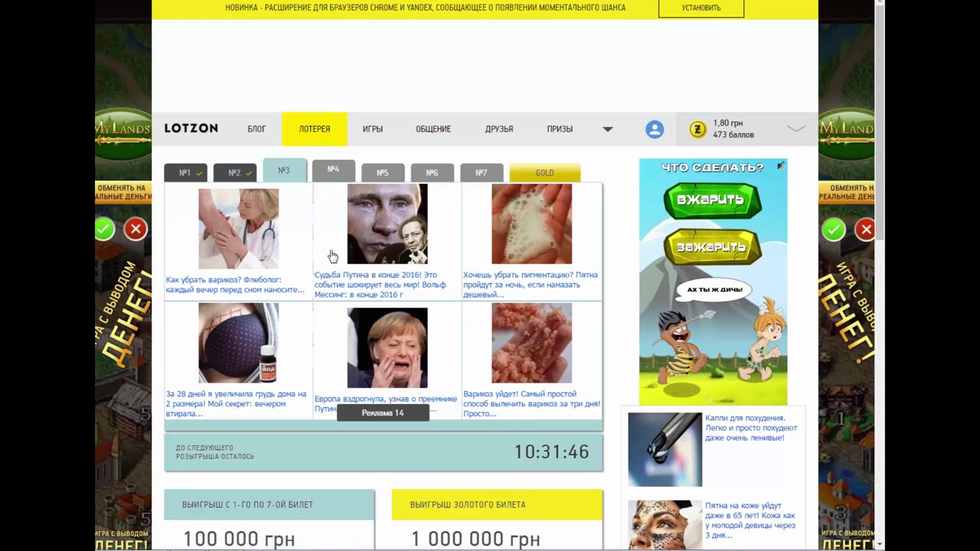Open the link 'За 28 дней я увеличила грудь'
The height and width of the screenshot is (551, 980).
click(236, 404)
